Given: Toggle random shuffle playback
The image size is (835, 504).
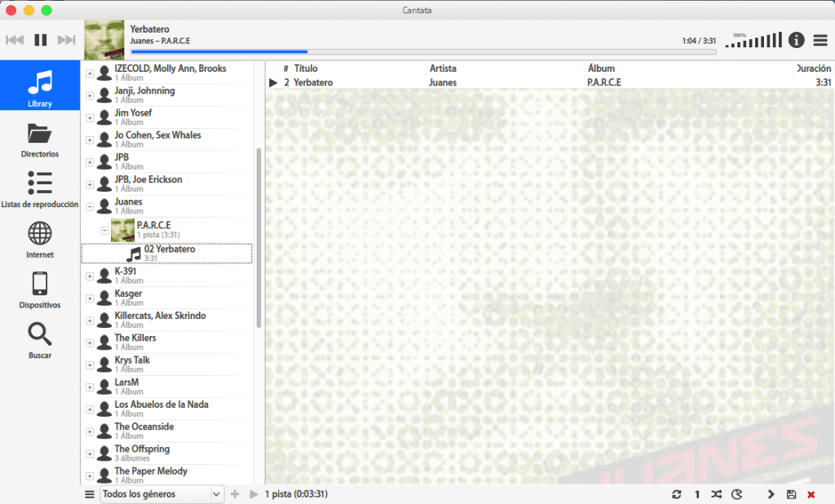Looking at the screenshot, I should tap(717, 494).
